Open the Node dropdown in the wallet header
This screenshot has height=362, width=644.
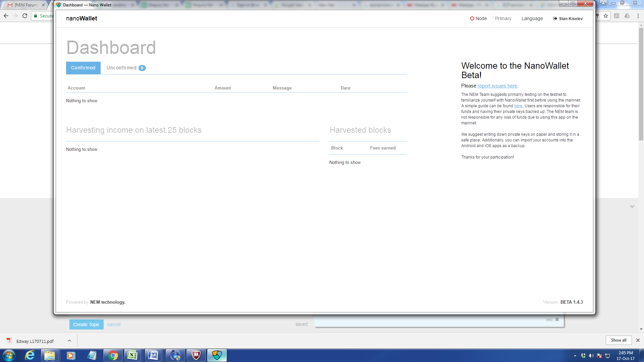pyautogui.click(x=478, y=19)
